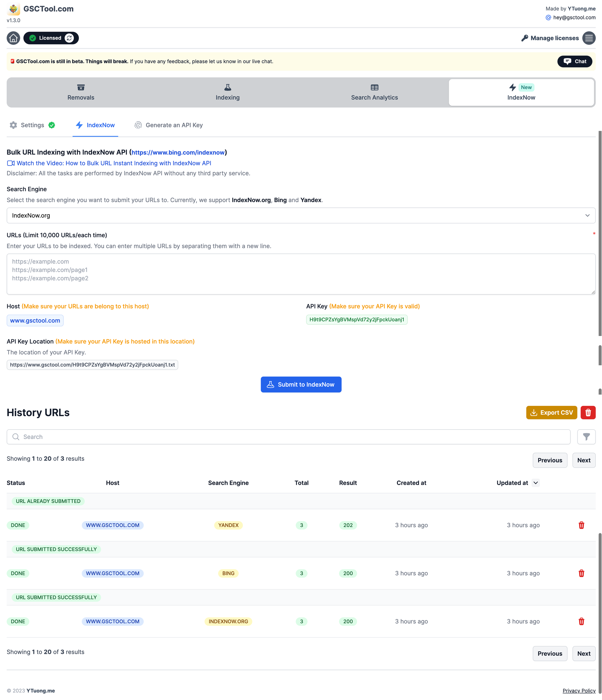
Task: Expand the hamburger menu icon top right
Action: pos(589,38)
